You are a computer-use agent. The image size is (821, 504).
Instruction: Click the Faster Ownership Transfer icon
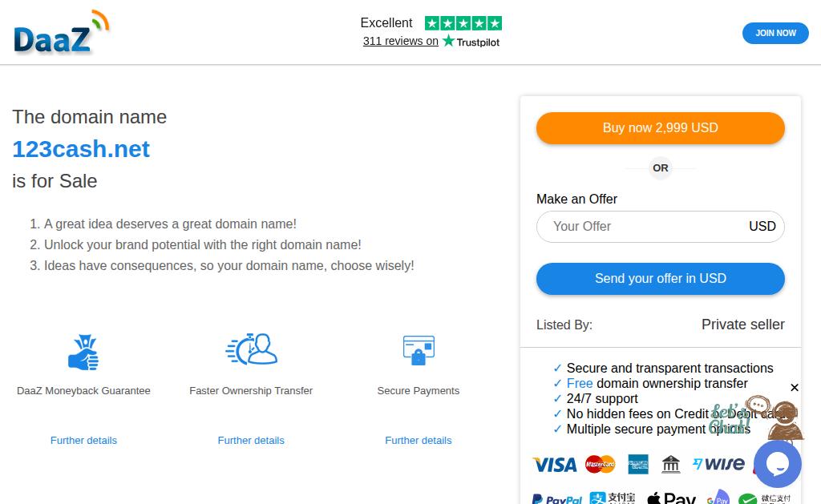click(251, 350)
